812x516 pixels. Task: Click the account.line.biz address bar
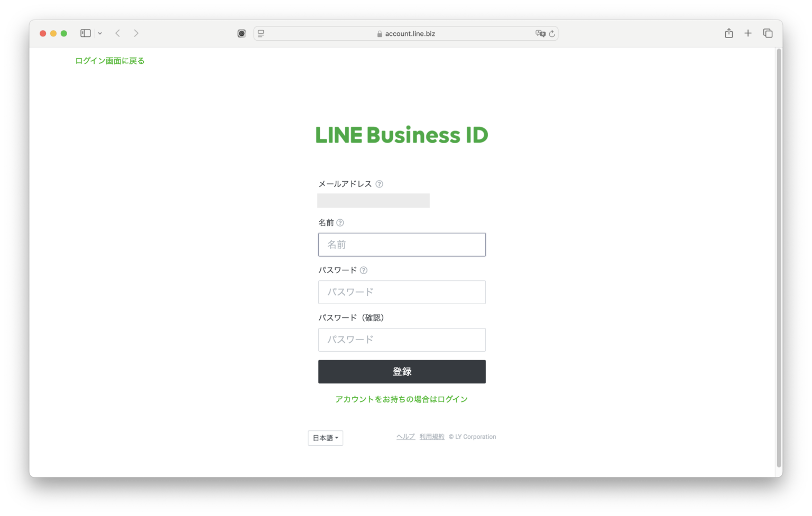tap(406, 33)
